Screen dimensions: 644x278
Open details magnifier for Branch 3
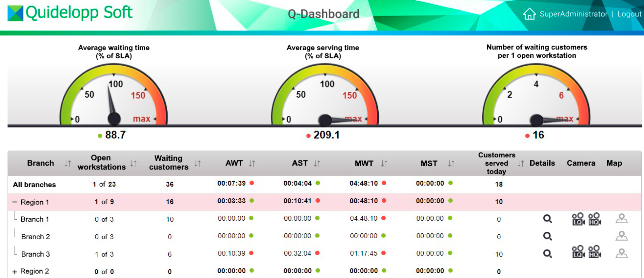(548, 254)
